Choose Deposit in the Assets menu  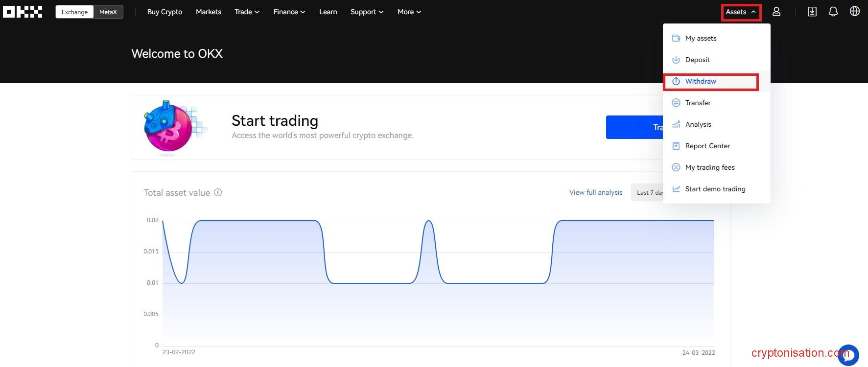tap(697, 60)
